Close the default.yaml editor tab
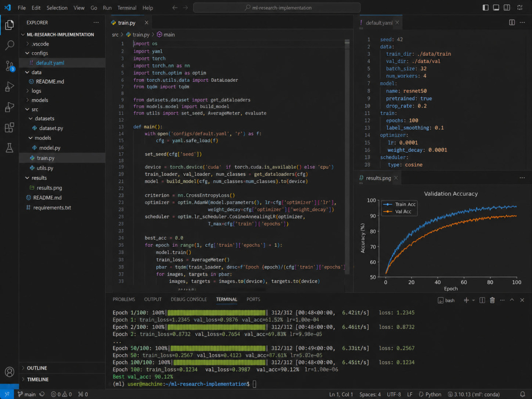The width and height of the screenshot is (532, 399). (397, 22)
